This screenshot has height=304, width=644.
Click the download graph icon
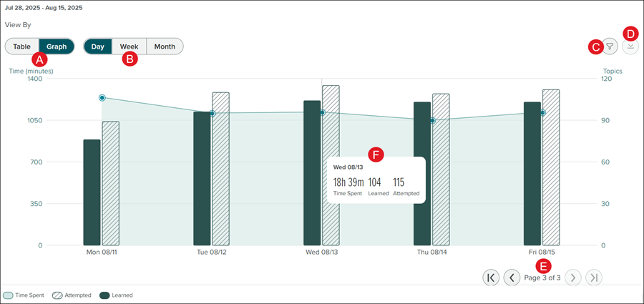tap(630, 46)
